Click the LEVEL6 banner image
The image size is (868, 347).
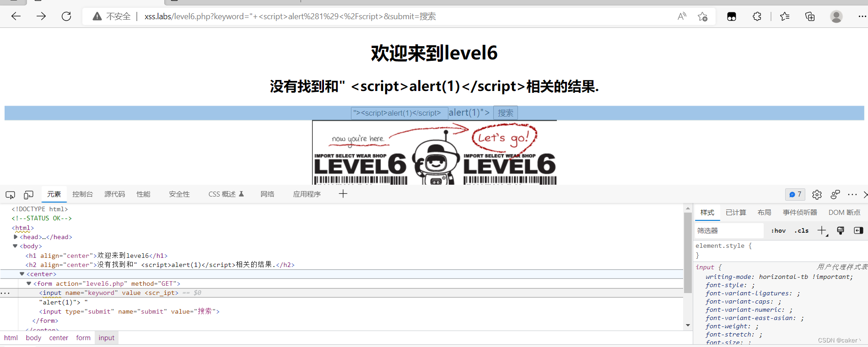click(x=434, y=153)
